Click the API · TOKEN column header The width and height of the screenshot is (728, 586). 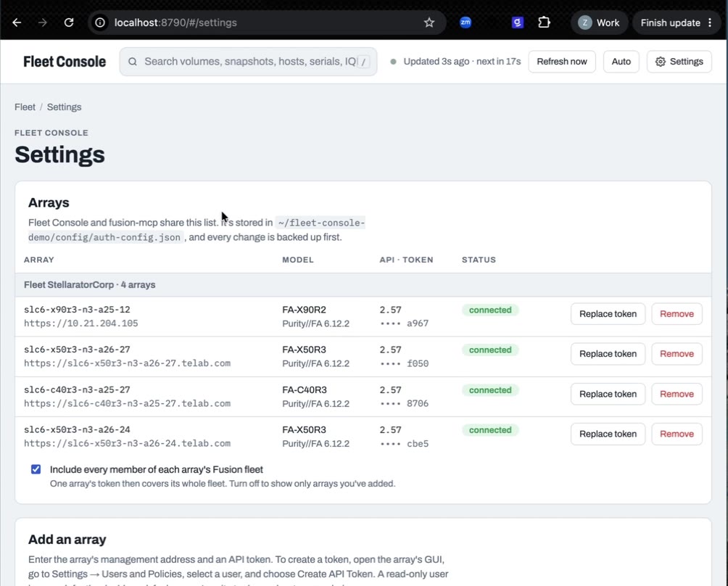point(406,260)
